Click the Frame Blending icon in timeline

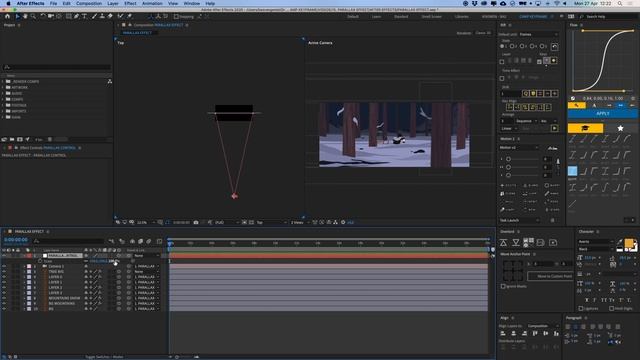click(x=140, y=241)
